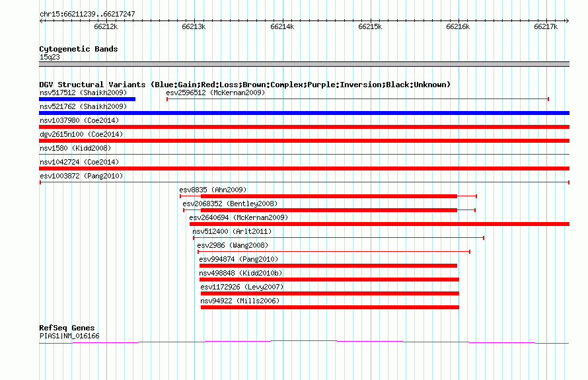Viewport: 588px width, 380px height.
Task: Open esv994874 (Pang2010) variant label
Action: click(x=239, y=259)
